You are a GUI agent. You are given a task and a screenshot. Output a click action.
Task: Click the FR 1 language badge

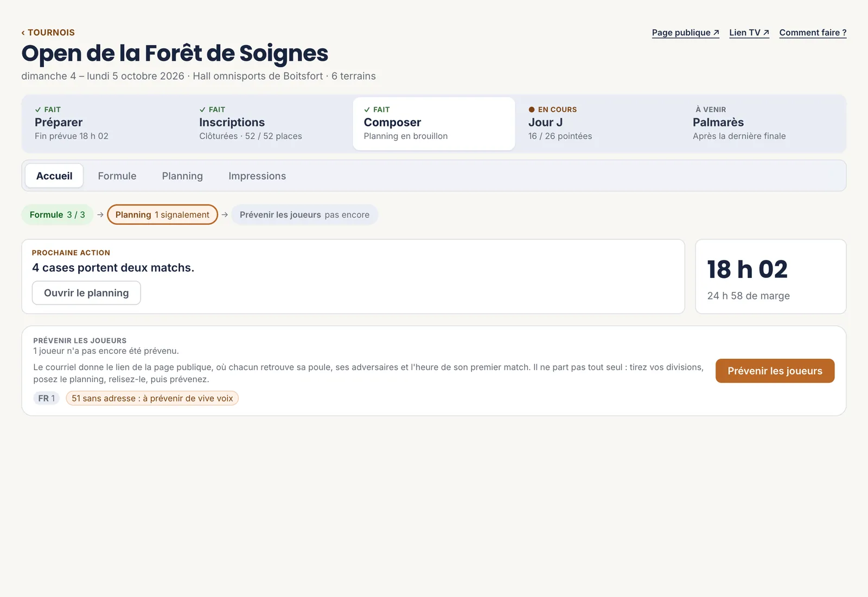click(47, 398)
